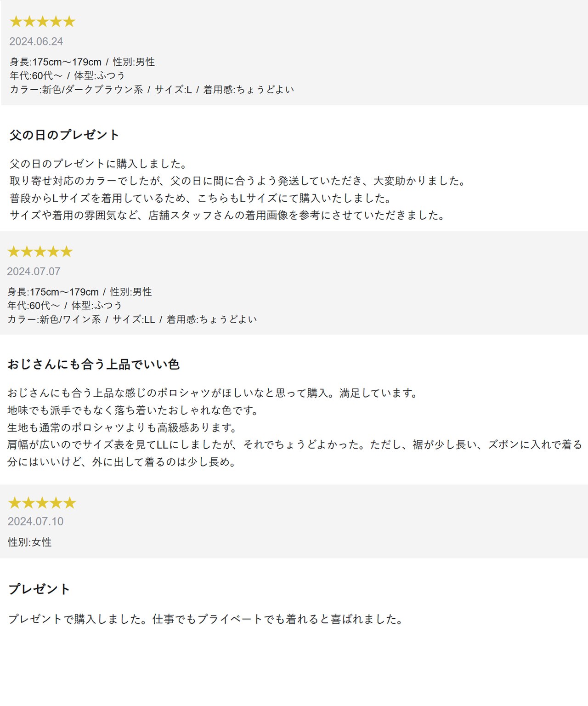Click the line 生地も通常のポロシャツよりも高級感あります
588x706 pixels.
coord(123,427)
